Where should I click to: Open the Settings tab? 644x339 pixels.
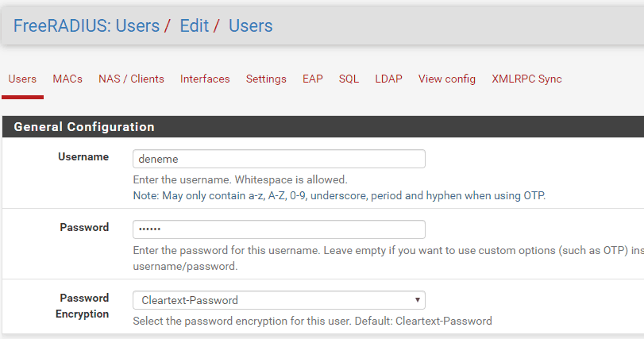point(266,79)
